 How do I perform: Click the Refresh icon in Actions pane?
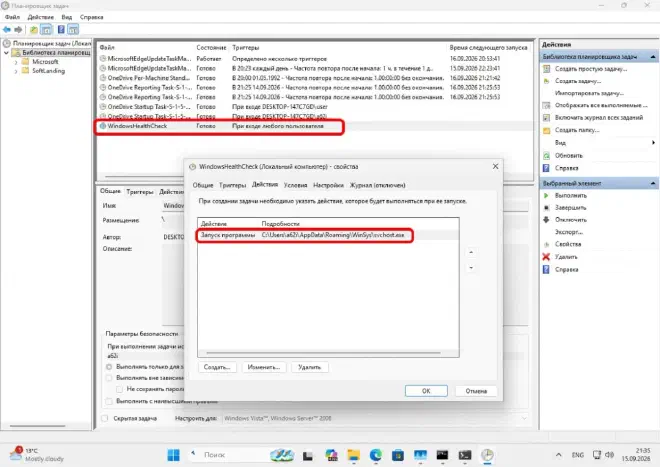[546, 155]
